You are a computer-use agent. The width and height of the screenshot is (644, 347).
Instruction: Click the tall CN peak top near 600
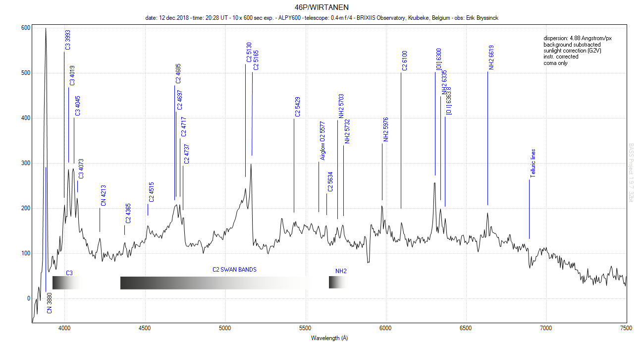click(46, 29)
